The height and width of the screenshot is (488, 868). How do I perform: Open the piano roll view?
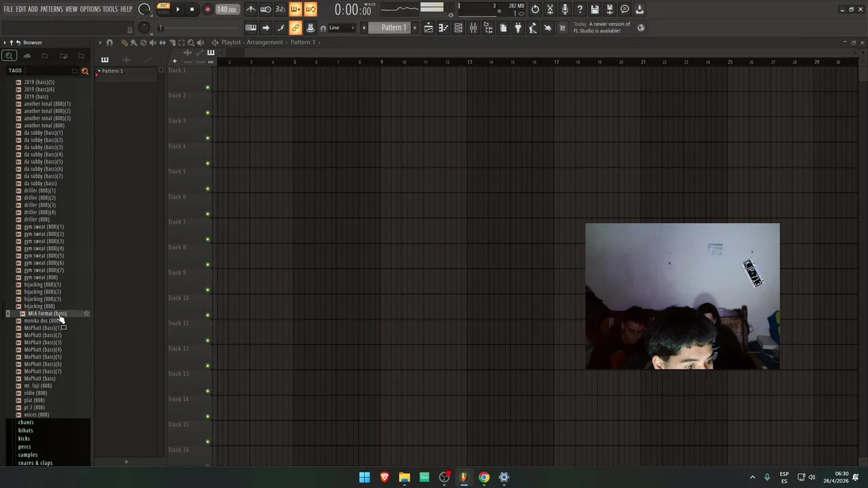pos(443,28)
